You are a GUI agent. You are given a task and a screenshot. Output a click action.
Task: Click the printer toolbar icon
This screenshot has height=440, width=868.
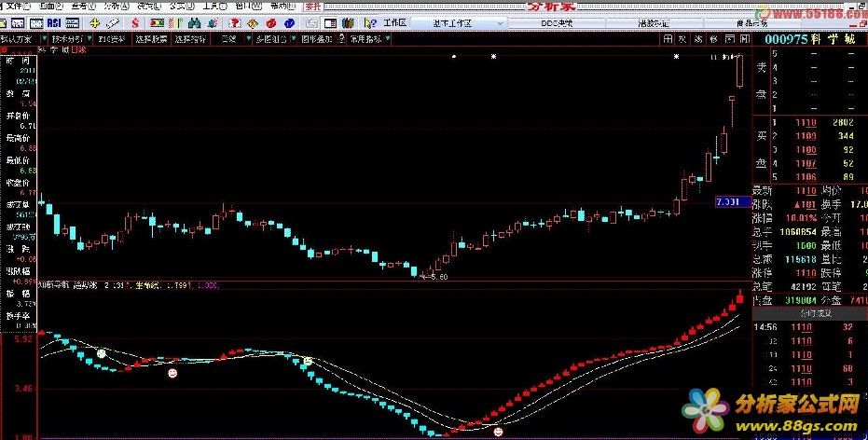click(311, 23)
